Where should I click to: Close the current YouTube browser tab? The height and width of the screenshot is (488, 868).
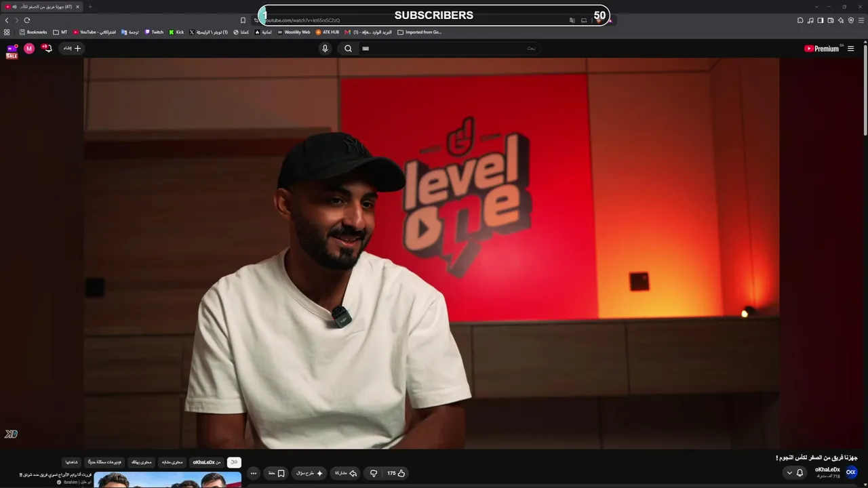point(77,7)
